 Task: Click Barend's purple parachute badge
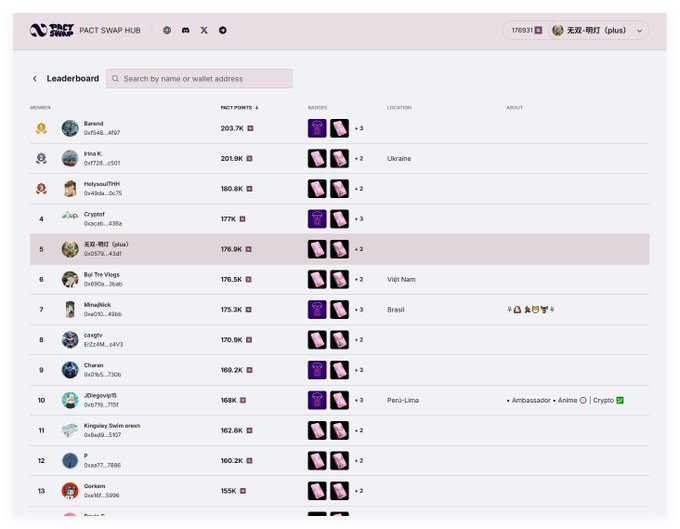coord(317,128)
